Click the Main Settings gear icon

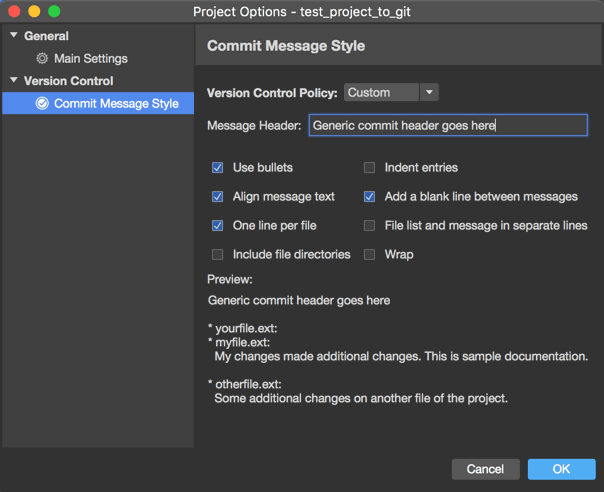(x=42, y=59)
